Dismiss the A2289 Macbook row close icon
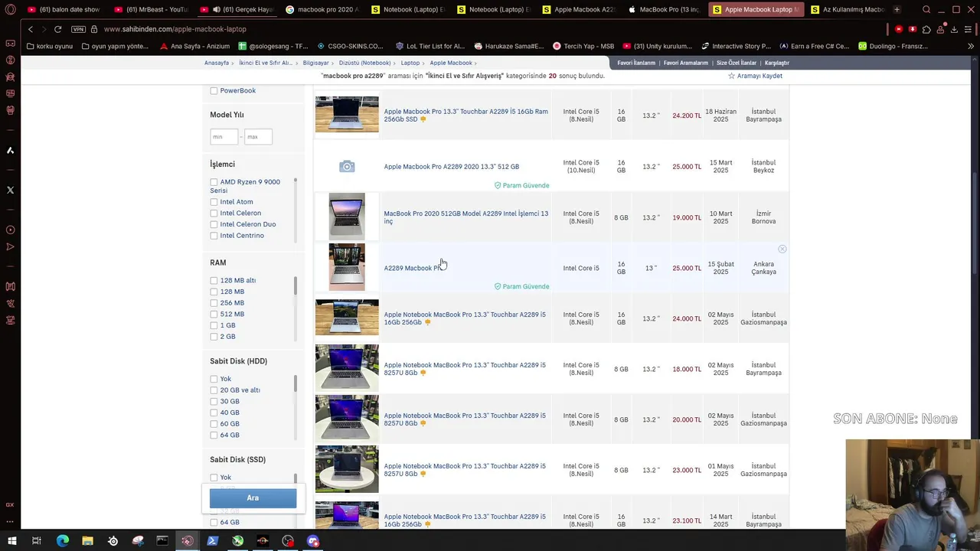Image resolution: width=980 pixels, height=551 pixels. pos(782,249)
